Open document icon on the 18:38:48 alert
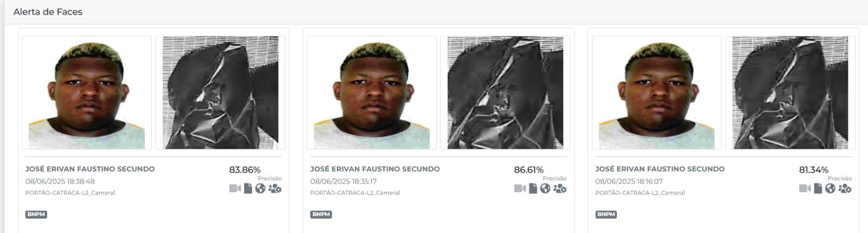Image resolution: width=868 pixels, height=233 pixels. click(x=248, y=188)
